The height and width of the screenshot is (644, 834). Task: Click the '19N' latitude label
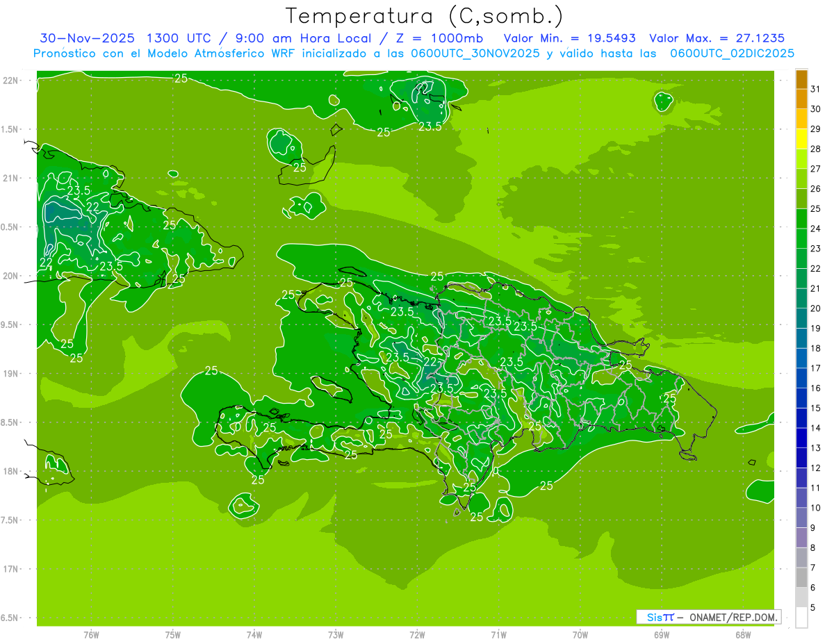pyautogui.click(x=11, y=374)
